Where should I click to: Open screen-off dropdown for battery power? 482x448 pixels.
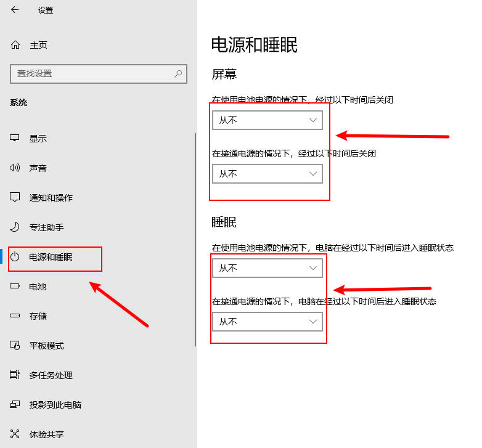point(268,120)
